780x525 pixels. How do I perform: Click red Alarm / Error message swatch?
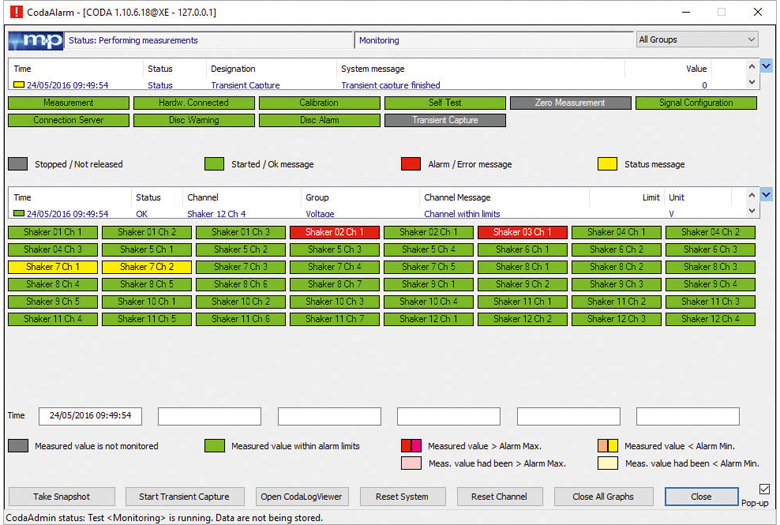tap(411, 164)
